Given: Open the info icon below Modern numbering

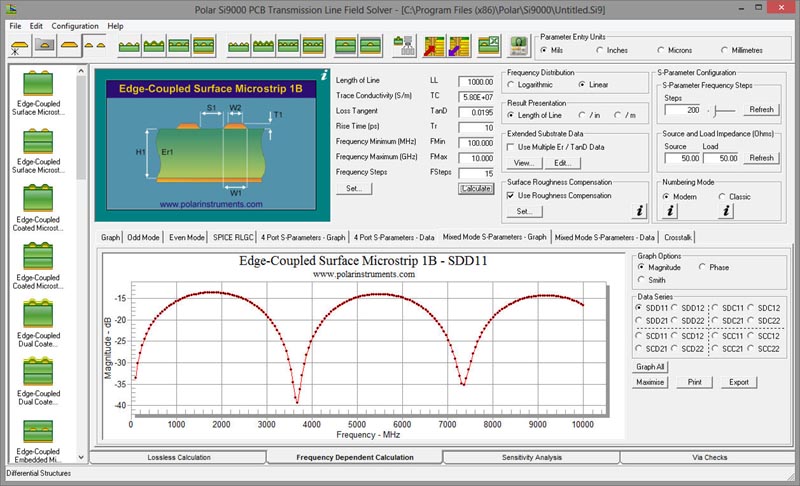Looking at the screenshot, I should [x=670, y=211].
